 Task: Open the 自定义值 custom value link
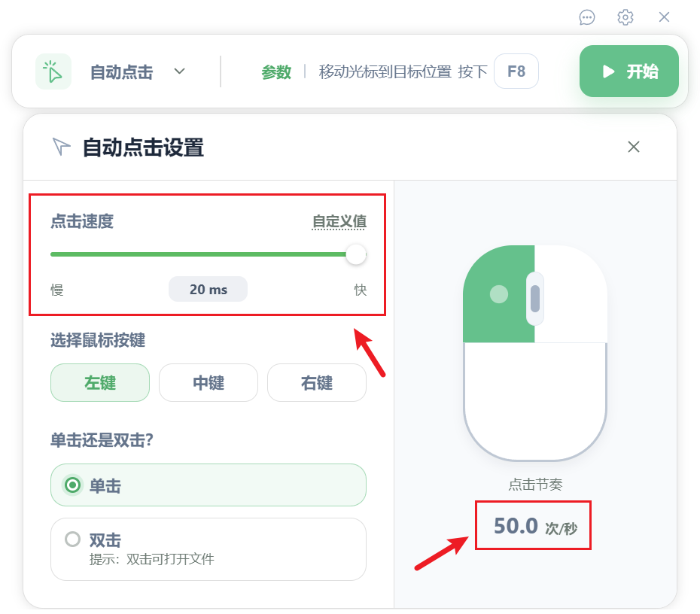point(339,221)
